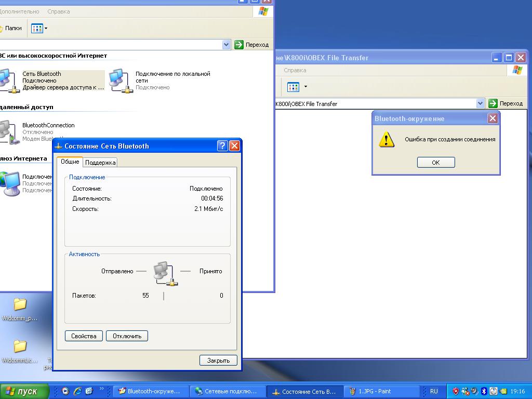Screen dimensions: 532x399
Task: Expand the address bar dropdown in network window
Action: click(x=226, y=45)
